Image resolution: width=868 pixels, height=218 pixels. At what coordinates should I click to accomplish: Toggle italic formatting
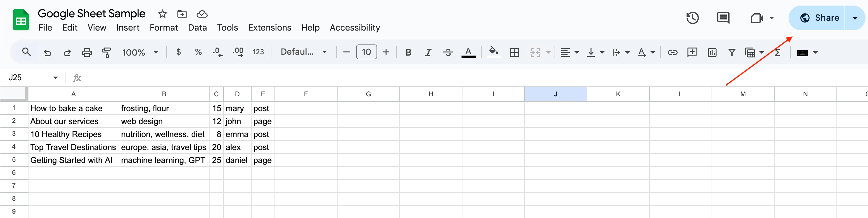click(428, 52)
